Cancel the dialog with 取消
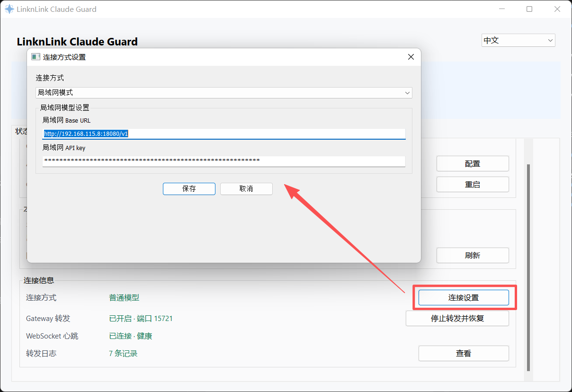572x392 pixels. [246, 188]
